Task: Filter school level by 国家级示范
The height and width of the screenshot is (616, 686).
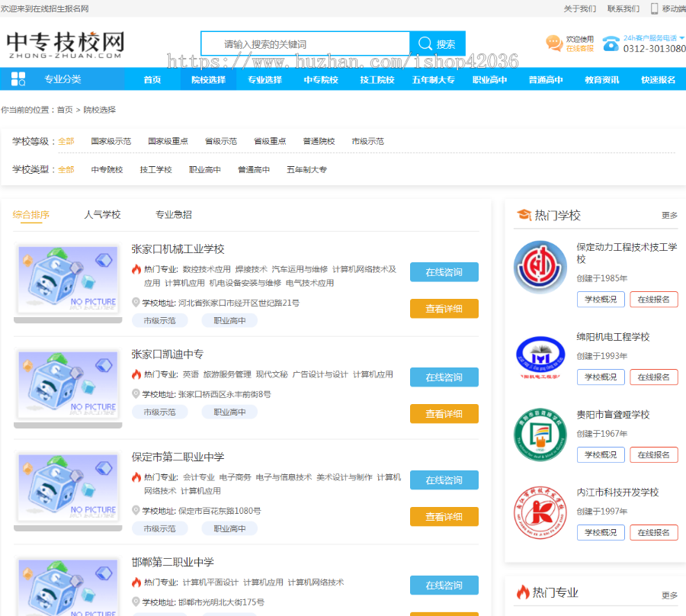Action: coord(111,141)
